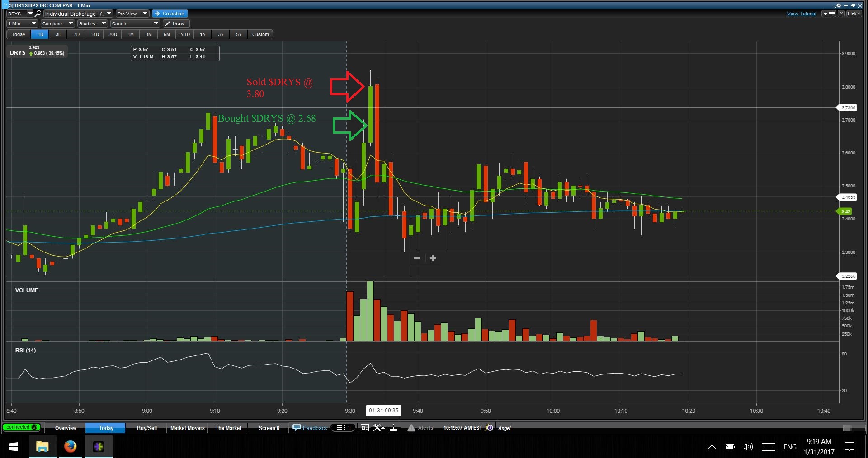Open the chart settings gear icon
Image resolution: width=868 pixels, height=458 pixels.
(838, 5)
